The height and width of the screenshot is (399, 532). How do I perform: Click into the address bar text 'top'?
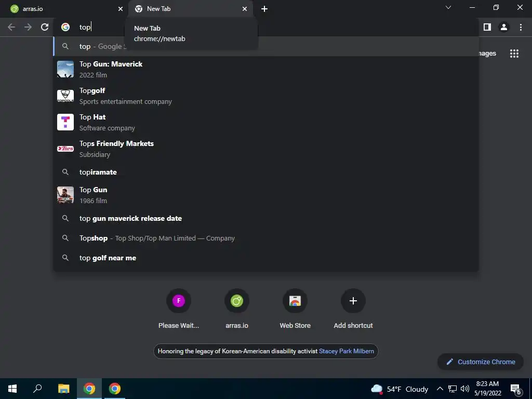[85, 27]
